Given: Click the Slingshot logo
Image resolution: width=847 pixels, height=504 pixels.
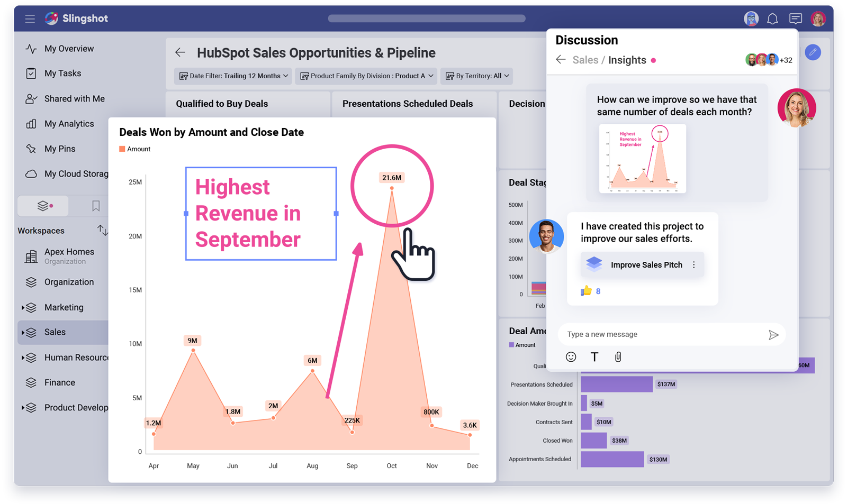Looking at the screenshot, I should pos(76,19).
